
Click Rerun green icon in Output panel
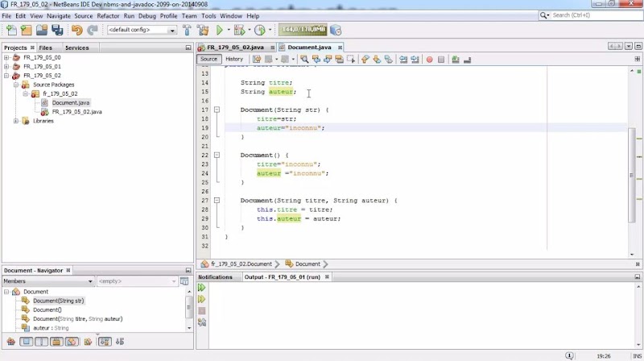[202, 288]
